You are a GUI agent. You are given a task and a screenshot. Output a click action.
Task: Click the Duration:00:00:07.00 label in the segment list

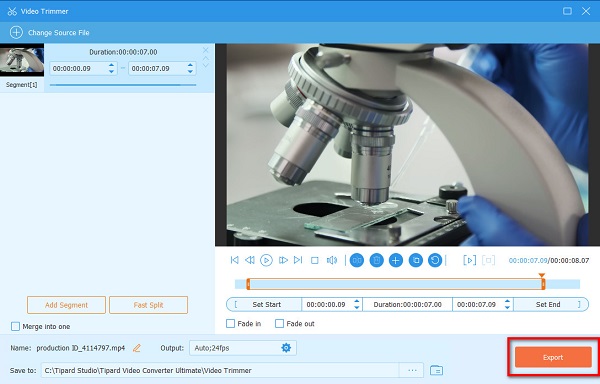point(123,52)
